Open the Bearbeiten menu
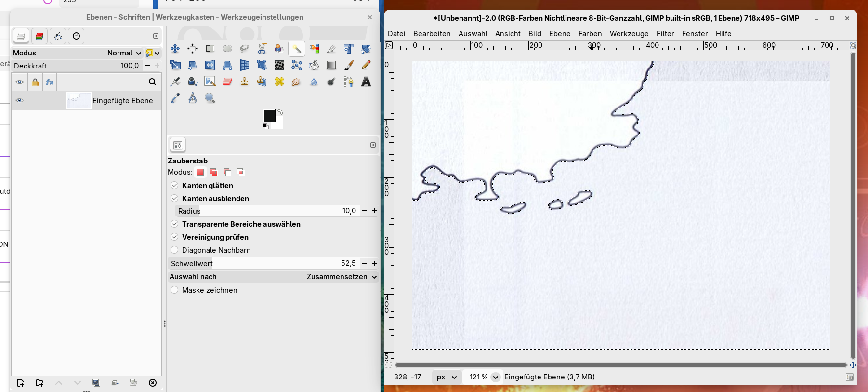868x392 pixels. tap(432, 34)
